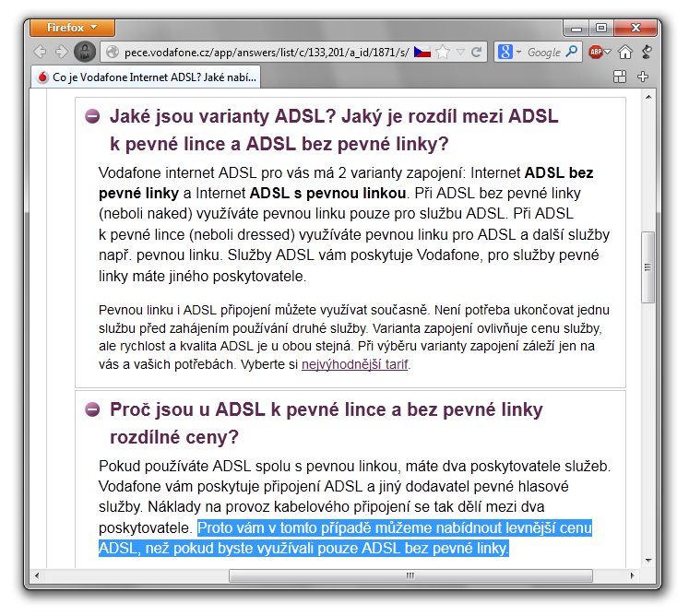Go back with the Back arrow
This screenshot has height=616, width=689.
[41, 52]
